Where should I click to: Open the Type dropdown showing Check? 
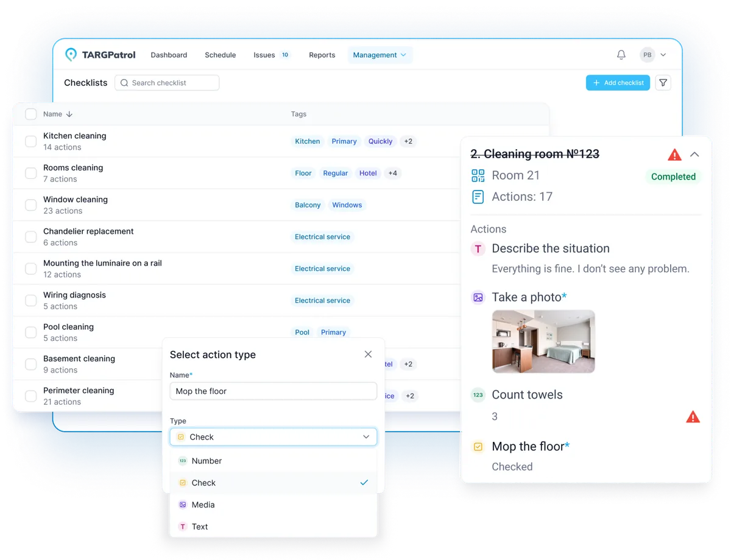point(273,437)
